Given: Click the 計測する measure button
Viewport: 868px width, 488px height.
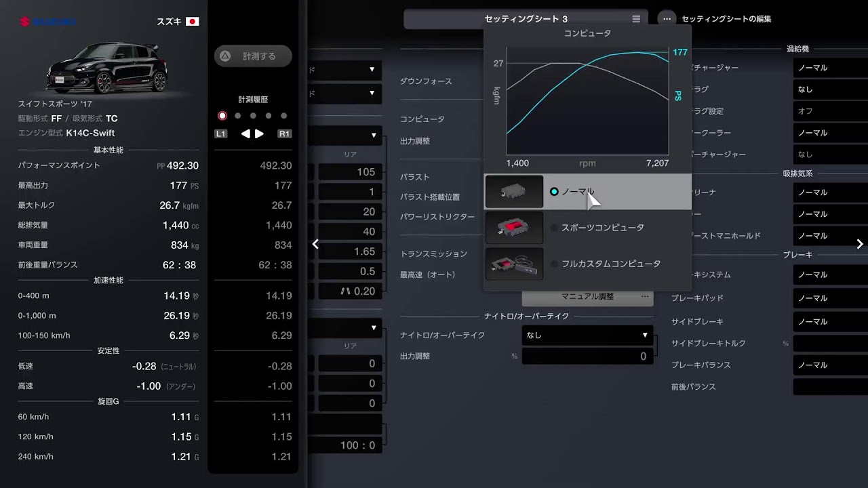Looking at the screenshot, I should point(253,56).
